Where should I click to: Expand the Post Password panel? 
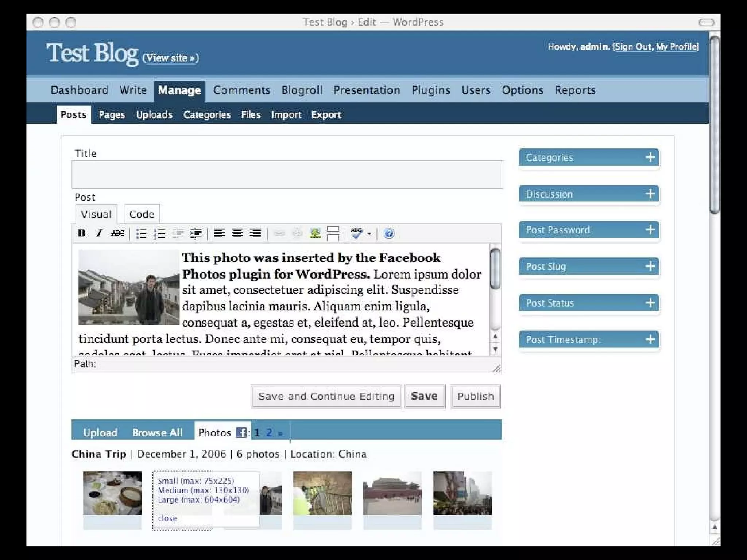click(x=650, y=230)
